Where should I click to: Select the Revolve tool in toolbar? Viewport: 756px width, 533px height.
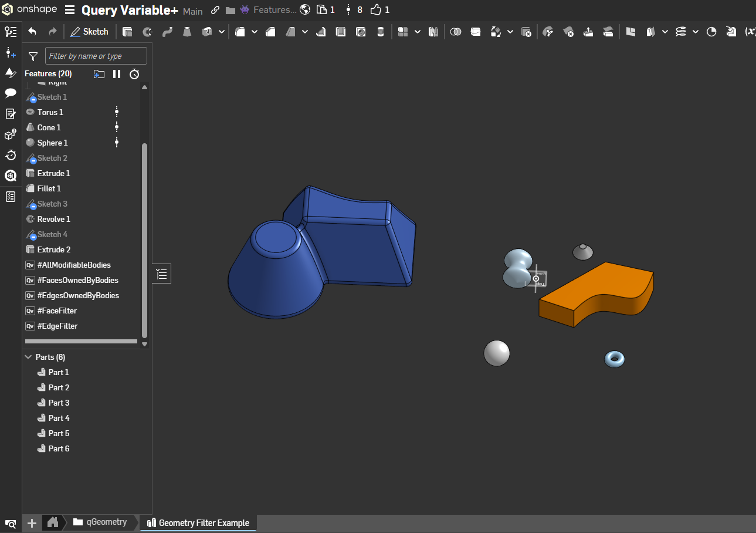point(147,32)
